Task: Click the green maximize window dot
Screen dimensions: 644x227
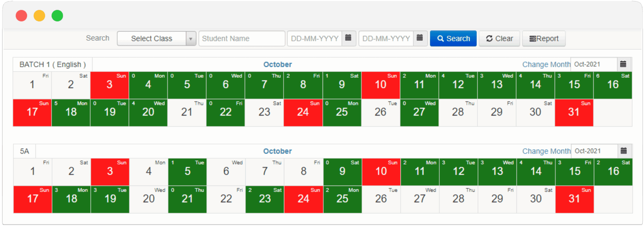Action: (57, 16)
